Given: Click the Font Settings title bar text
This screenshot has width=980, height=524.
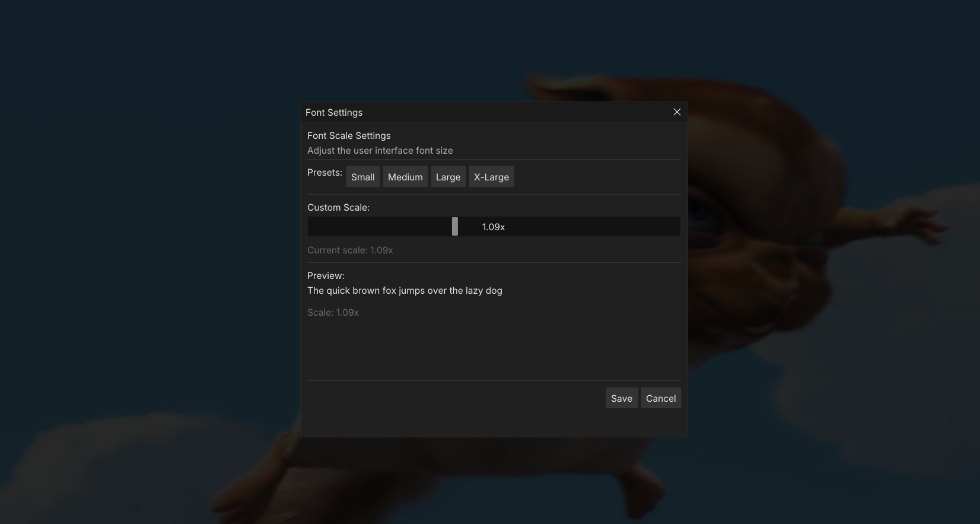Looking at the screenshot, I should tap(334, 112).
